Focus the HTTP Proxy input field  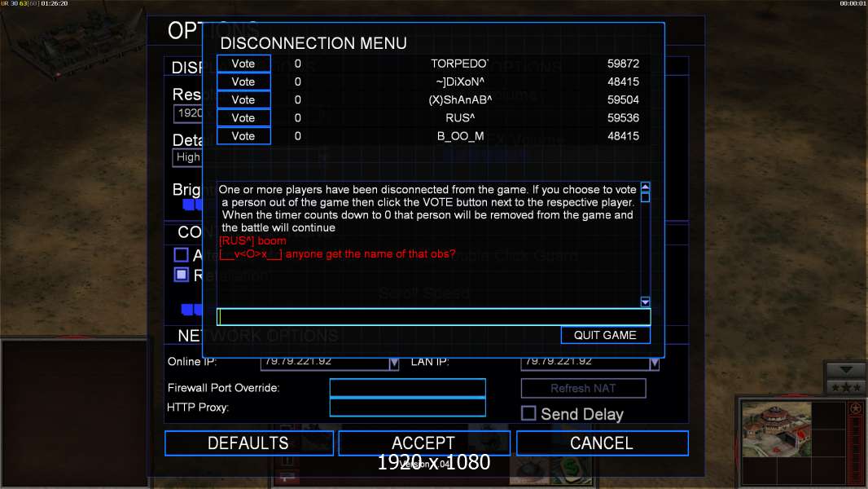click(x=407, y=407)
